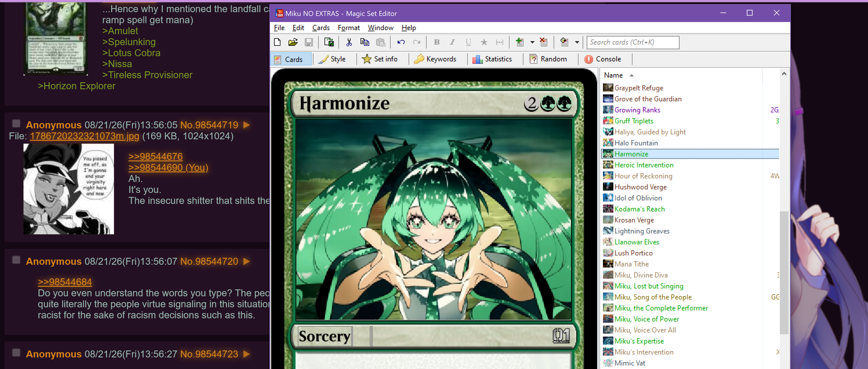The image size is (868, 369).
Task: Open the Cards menu
Action: point(321,28)
